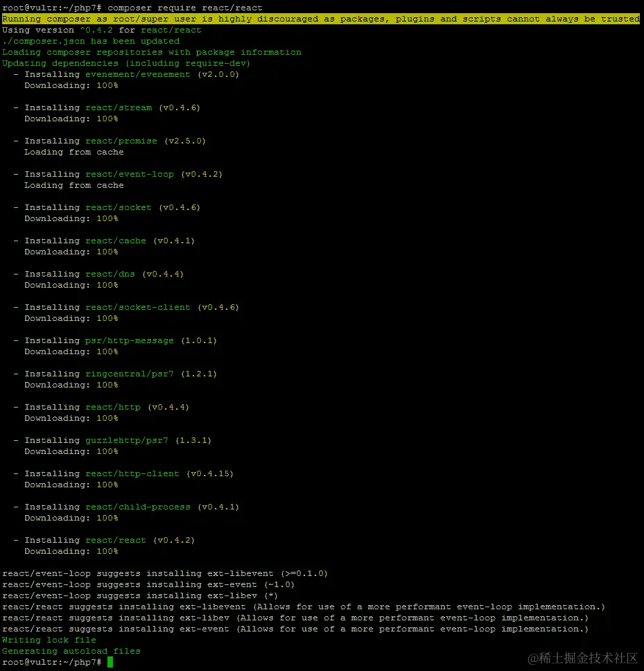Click './composer.json has been updated' line

tap(91, 41)
